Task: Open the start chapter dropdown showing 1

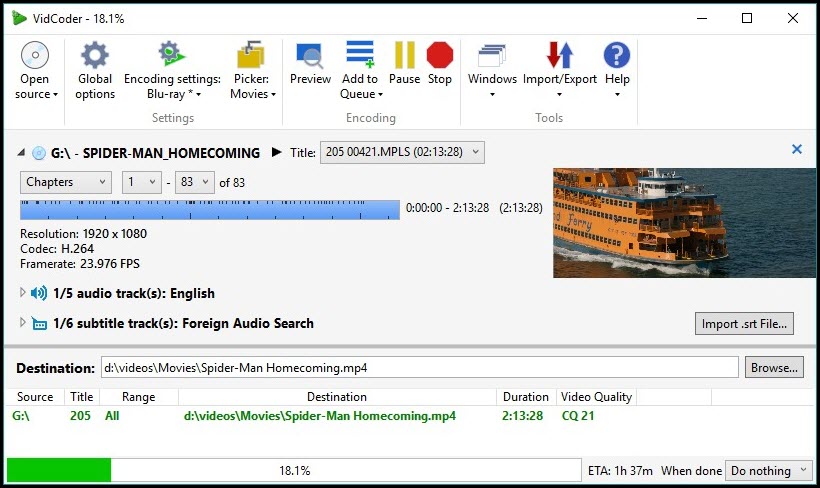Action: pyautogui.click(x=142, y=182)
